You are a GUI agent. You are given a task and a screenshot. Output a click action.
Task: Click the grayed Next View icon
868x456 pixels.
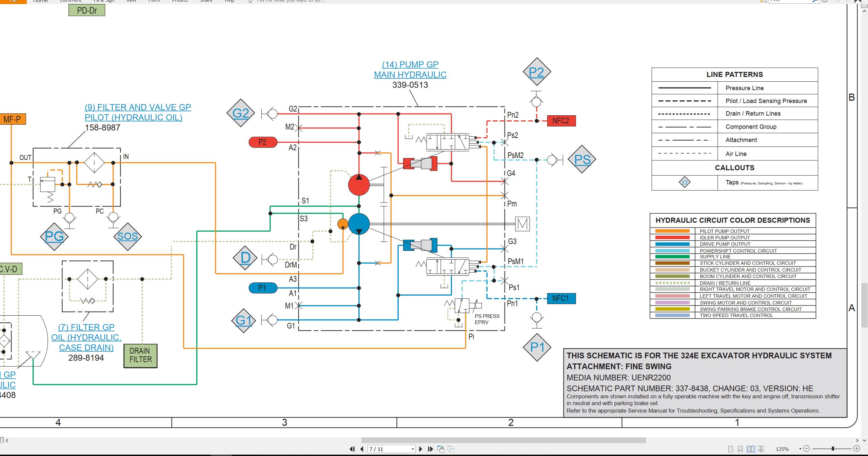451,449
